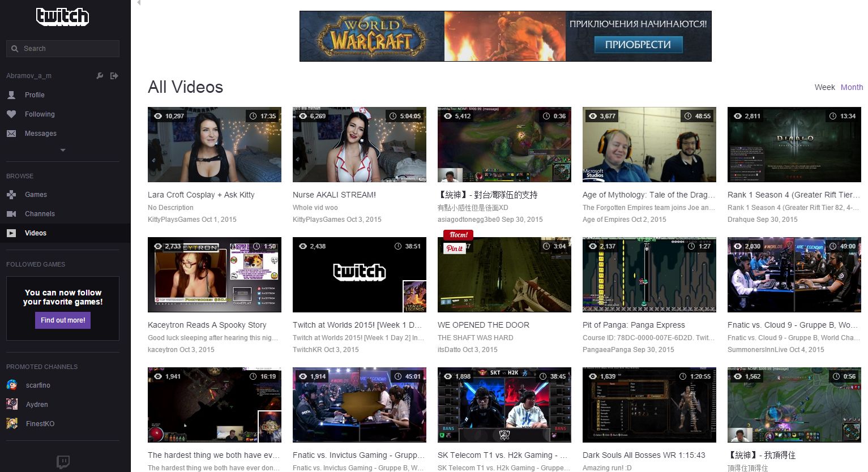Expand the user menu down arrow

63,150
